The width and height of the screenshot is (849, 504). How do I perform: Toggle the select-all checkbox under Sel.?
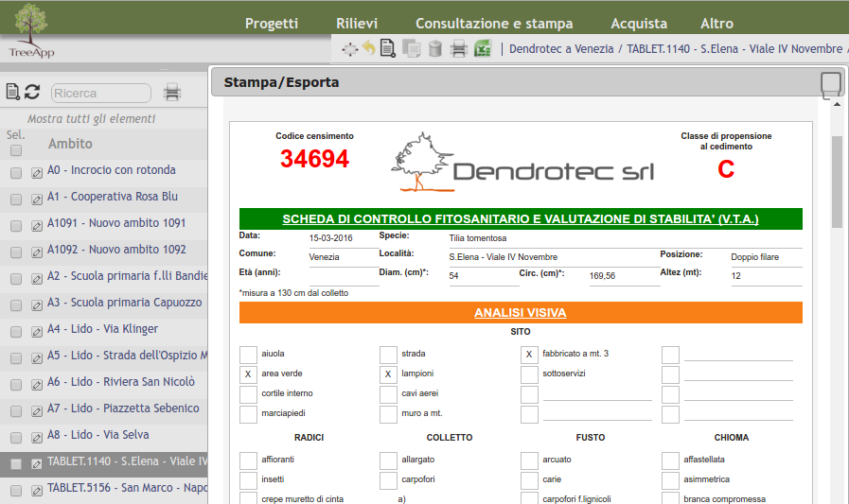click(x=16, y=150)
